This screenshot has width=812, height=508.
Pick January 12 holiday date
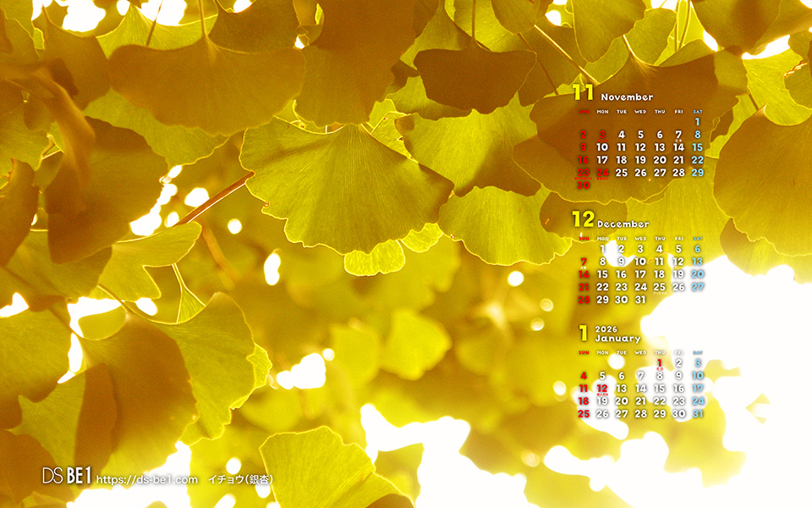(x=602, y=389)
